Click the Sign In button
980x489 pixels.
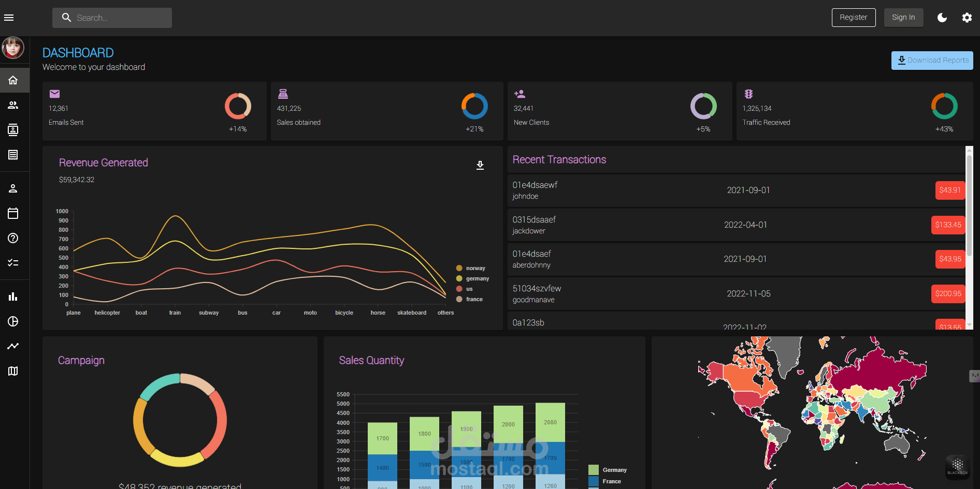903,18
